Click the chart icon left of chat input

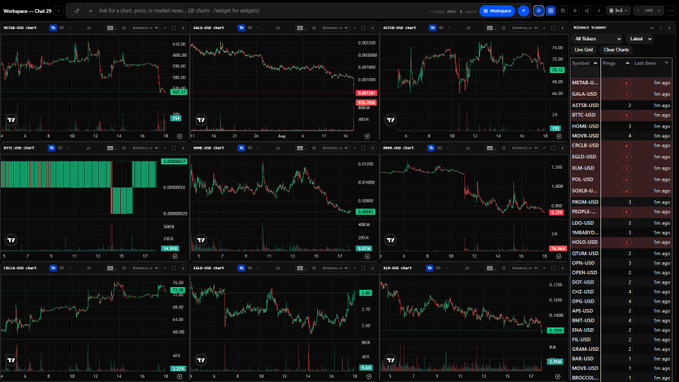click(x=77, y=11)
